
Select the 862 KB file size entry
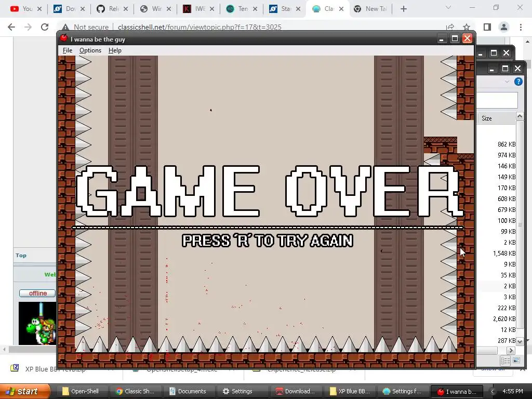(507, 144)
